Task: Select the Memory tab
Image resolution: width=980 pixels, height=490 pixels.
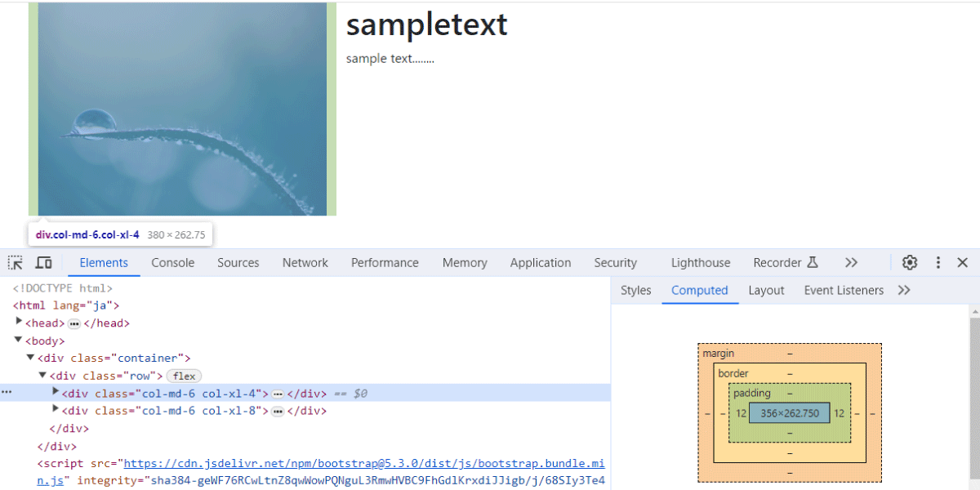Action: pos(465,263)
